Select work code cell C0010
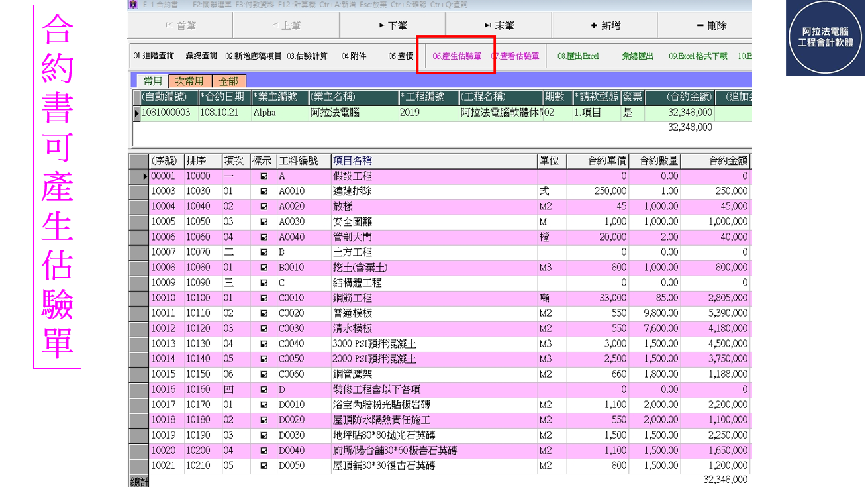This screenshot has height=487, width=868. [x=303, y=299]
